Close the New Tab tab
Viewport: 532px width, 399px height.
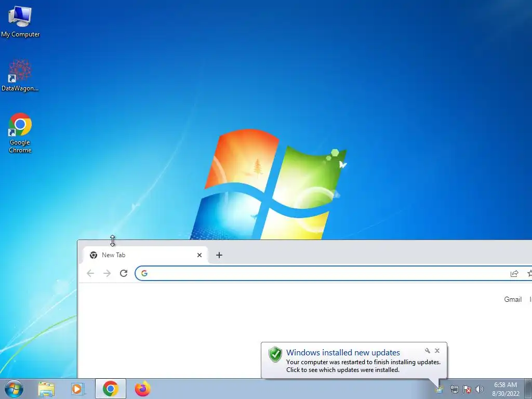[x=199, y=255]
